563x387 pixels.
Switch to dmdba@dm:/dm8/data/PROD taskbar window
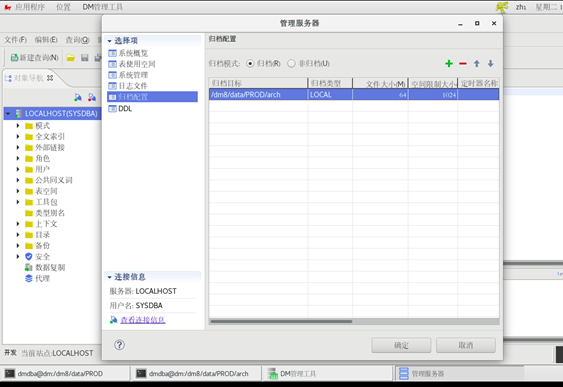tap(65, 374)
